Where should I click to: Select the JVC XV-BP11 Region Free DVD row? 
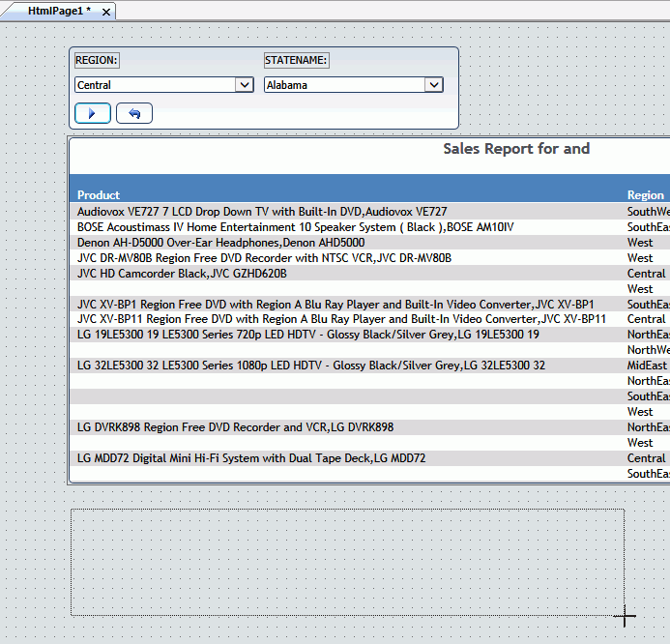(369, 319)
